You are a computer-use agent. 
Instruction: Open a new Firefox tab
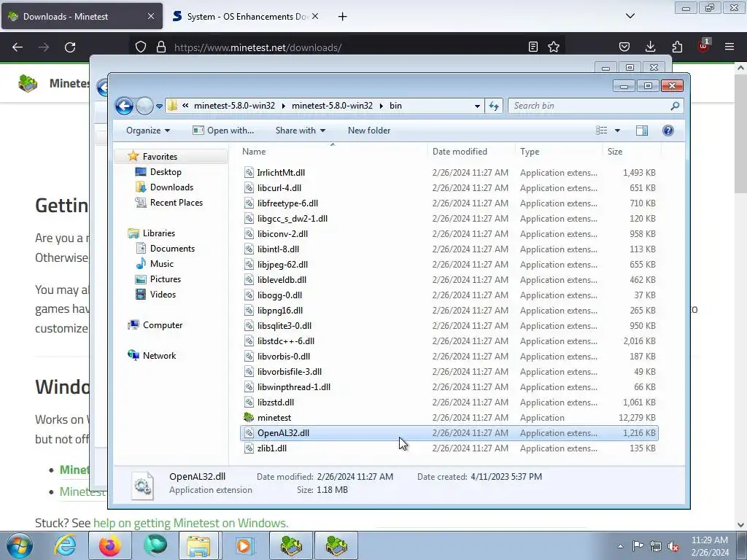[343, 17]
